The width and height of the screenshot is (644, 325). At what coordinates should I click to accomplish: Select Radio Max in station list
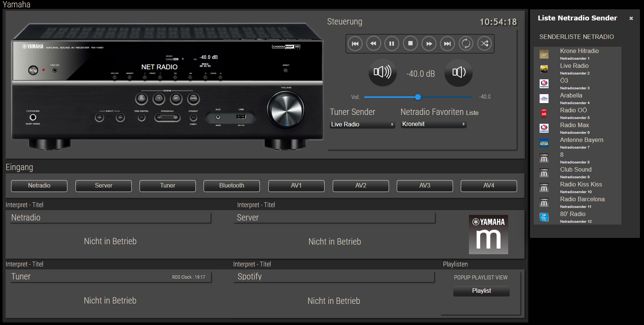click(x=574, y=125)
